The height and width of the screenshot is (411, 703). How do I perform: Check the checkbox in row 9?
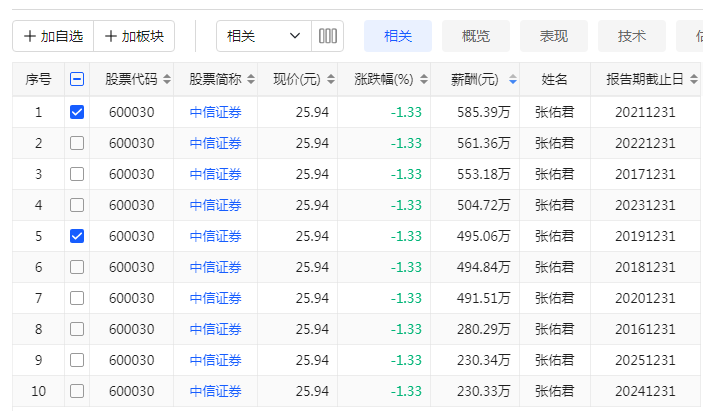pyautogui.click(x=77, y=360)
